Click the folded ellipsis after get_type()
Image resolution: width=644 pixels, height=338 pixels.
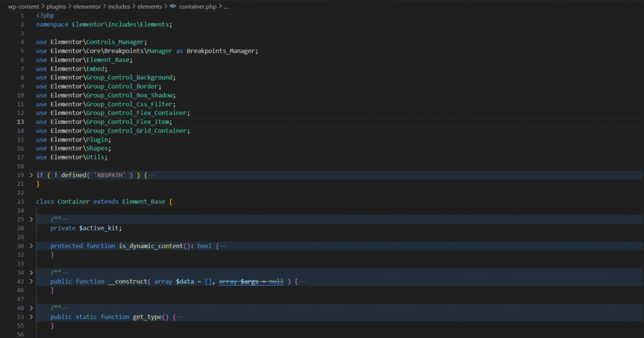[180, 317]
